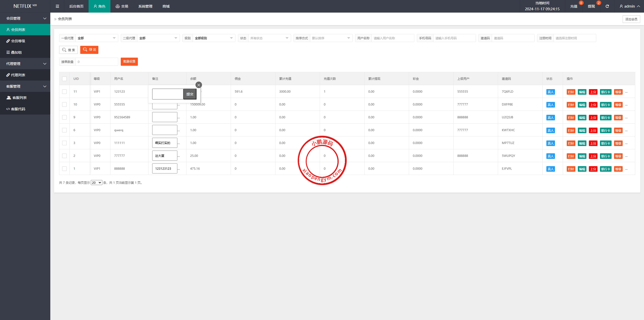Close the remark popup with the X icon
The image size is (644, 320).
click(x=199, y=85)
